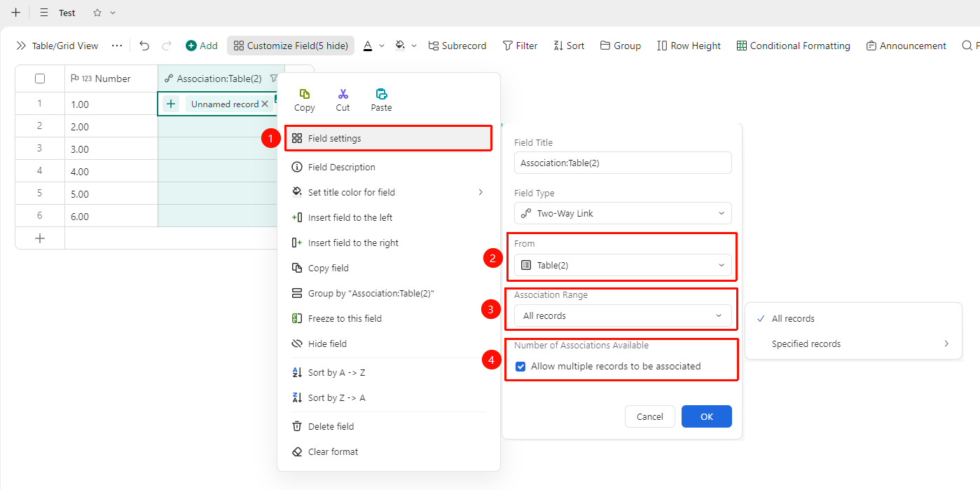Choose Hide field from the menu
The image size is (980, 490).
point(387,343)
